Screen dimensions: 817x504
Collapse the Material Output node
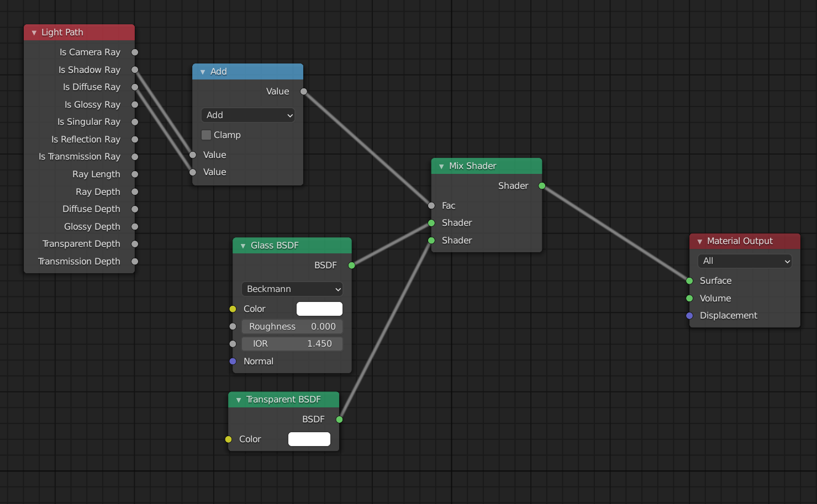700,241
